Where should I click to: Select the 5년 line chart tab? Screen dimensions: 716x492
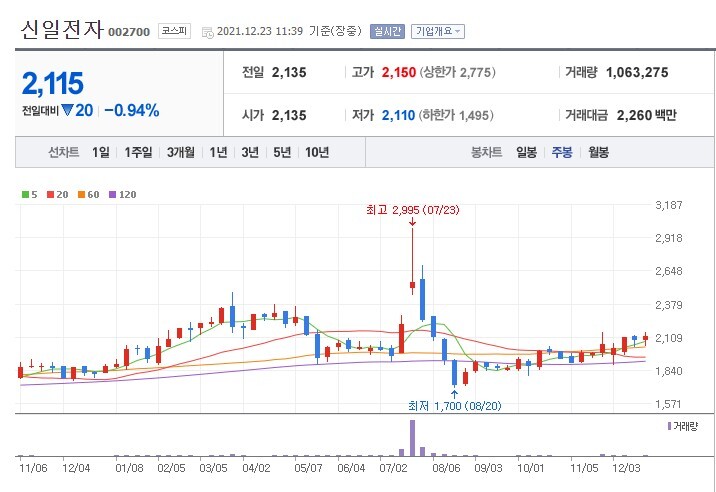(x=282, y=152)
